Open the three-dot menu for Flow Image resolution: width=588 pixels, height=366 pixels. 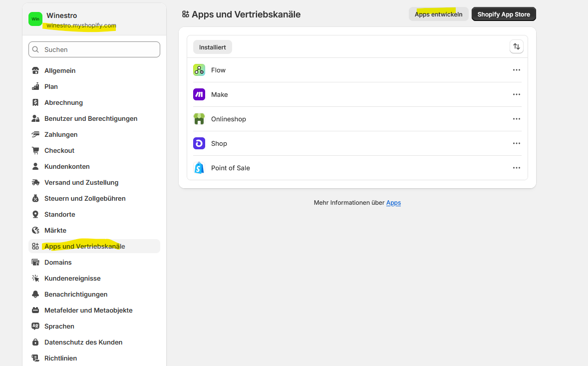click(517, 70)
